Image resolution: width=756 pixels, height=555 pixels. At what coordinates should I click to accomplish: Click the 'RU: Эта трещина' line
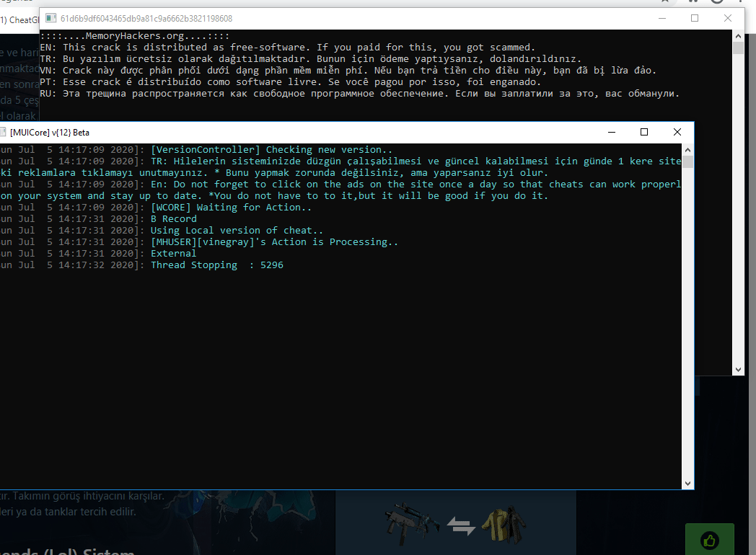[x=360, y=94]
